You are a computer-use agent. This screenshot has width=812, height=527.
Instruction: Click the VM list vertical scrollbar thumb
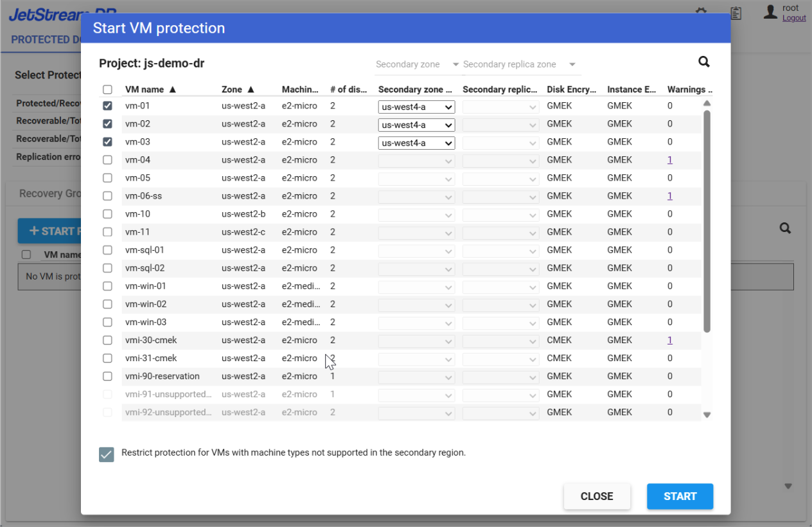[707, 219]
